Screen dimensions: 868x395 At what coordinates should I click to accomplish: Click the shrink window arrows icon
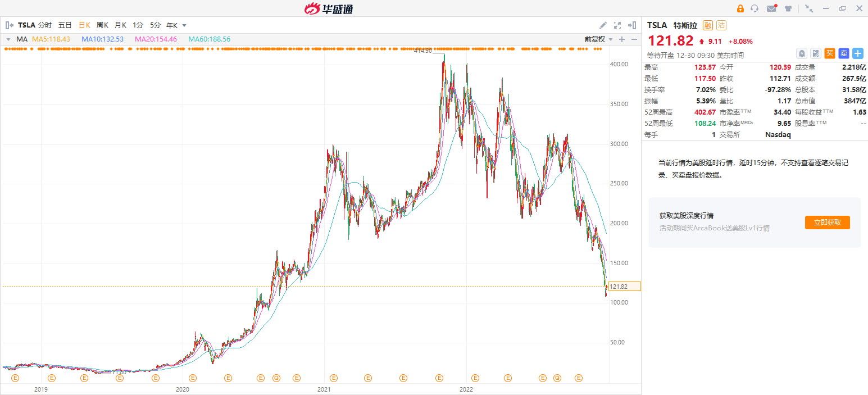(808, 8)
